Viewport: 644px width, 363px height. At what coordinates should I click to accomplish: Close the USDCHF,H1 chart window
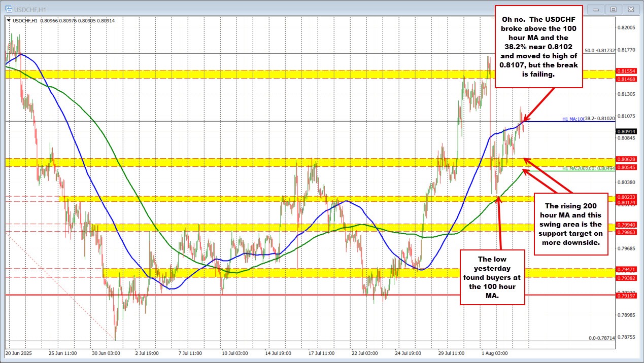pyautogui.click(x=631, y=9)
